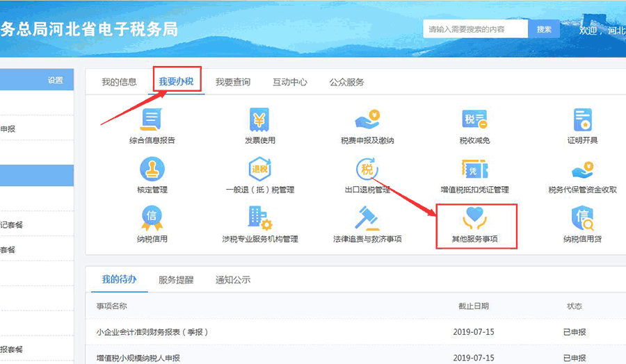
Task: Open 税费申报及缴纳 icon
Action: point(367,120)
